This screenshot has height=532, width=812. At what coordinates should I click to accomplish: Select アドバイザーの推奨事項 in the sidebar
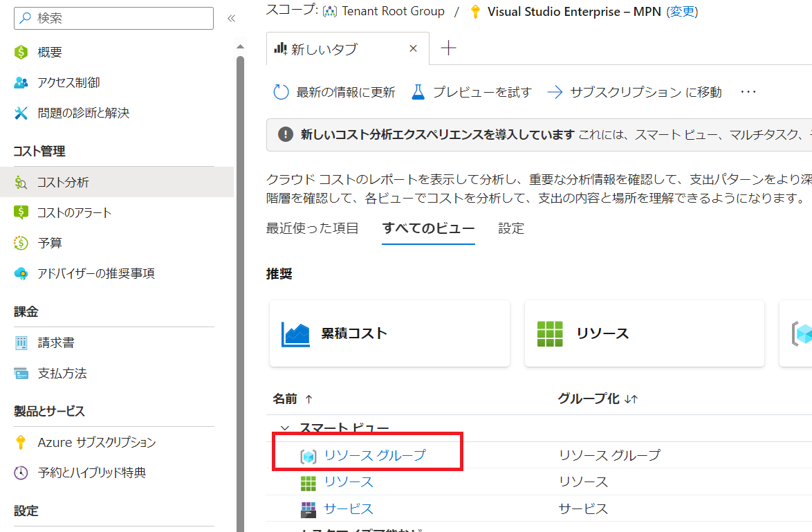coord(93,273)
